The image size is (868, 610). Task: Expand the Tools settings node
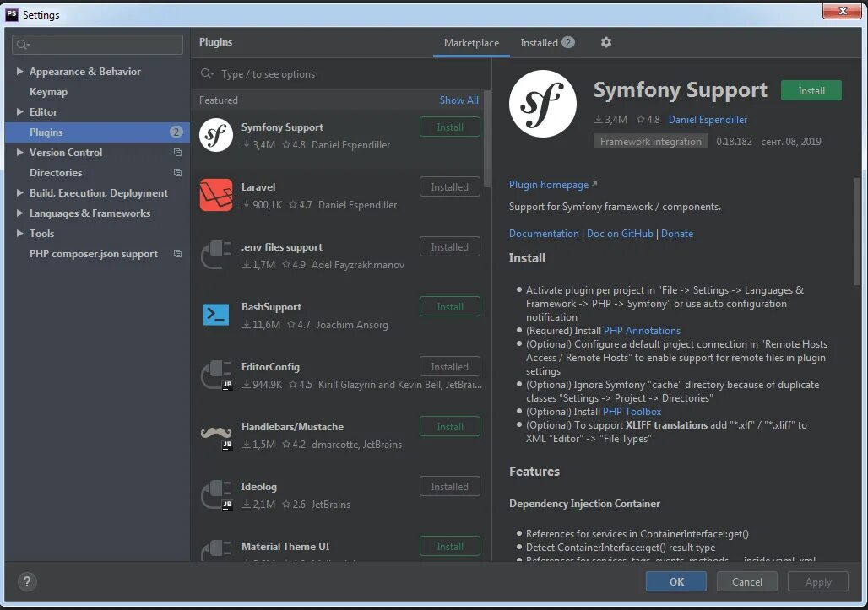pos(20,234)
